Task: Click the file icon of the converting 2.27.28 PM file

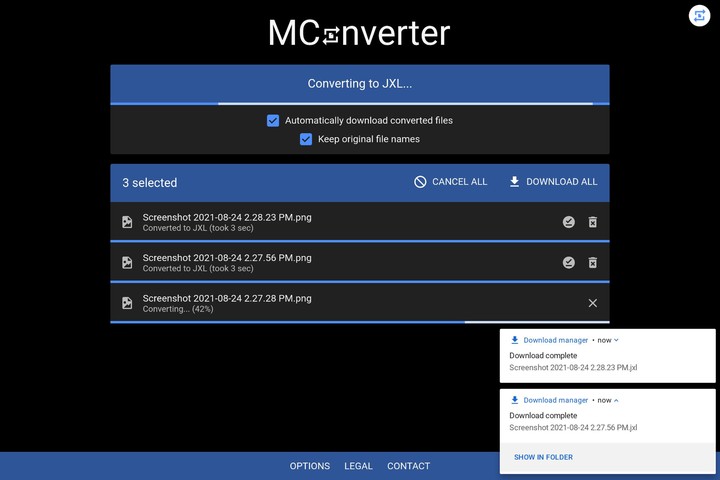Action: pyautogui.click(x=127, y=303)
